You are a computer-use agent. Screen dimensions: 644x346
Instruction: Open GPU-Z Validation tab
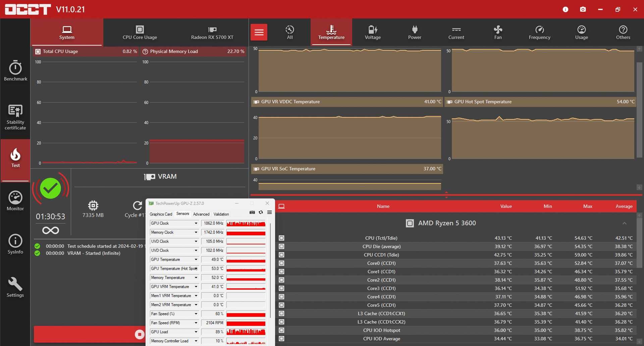[x=221, y=214]
